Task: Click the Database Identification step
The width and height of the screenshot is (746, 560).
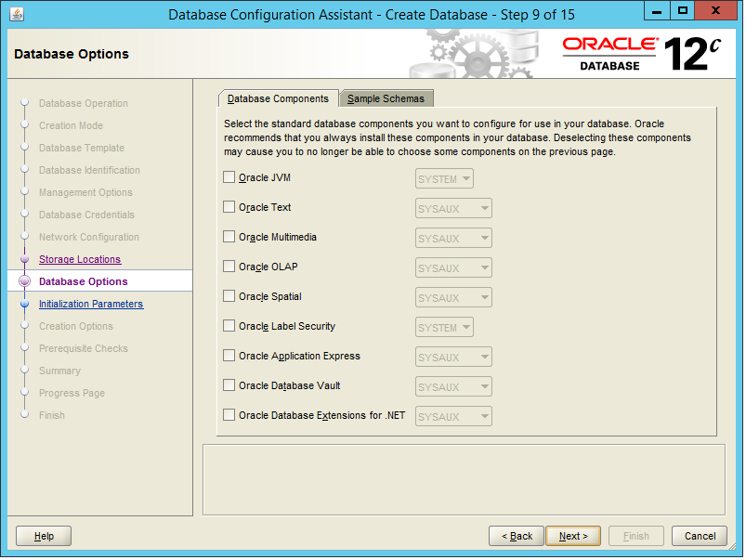Action: [89, 170]
